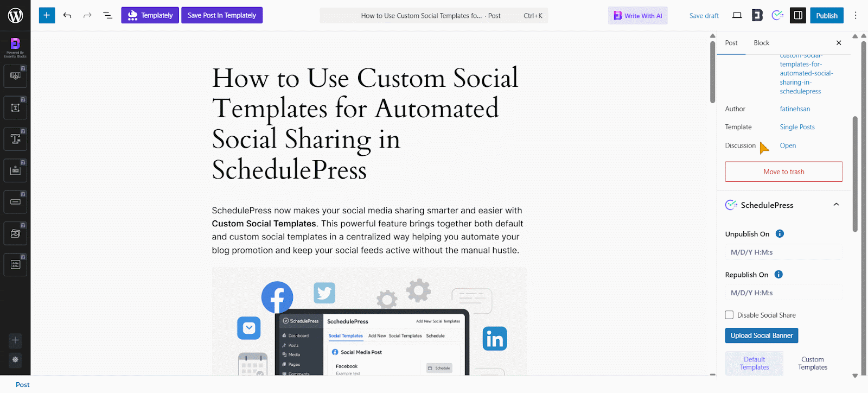
Task: Open the laptop preview view icon
Action: point(737,15)
